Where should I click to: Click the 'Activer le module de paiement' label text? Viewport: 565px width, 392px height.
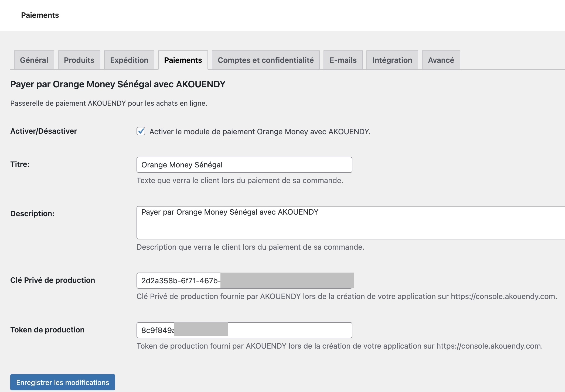tap(260, 132)
